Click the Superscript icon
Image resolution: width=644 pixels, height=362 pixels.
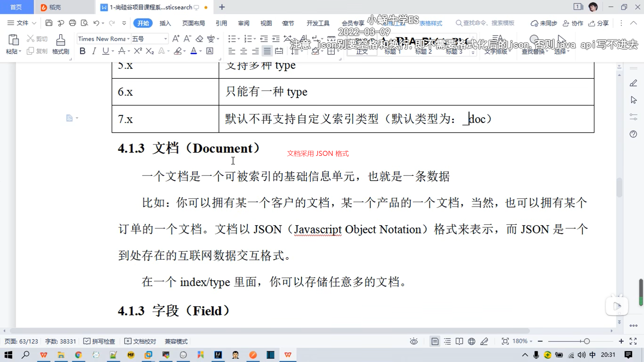coord(138,51)
